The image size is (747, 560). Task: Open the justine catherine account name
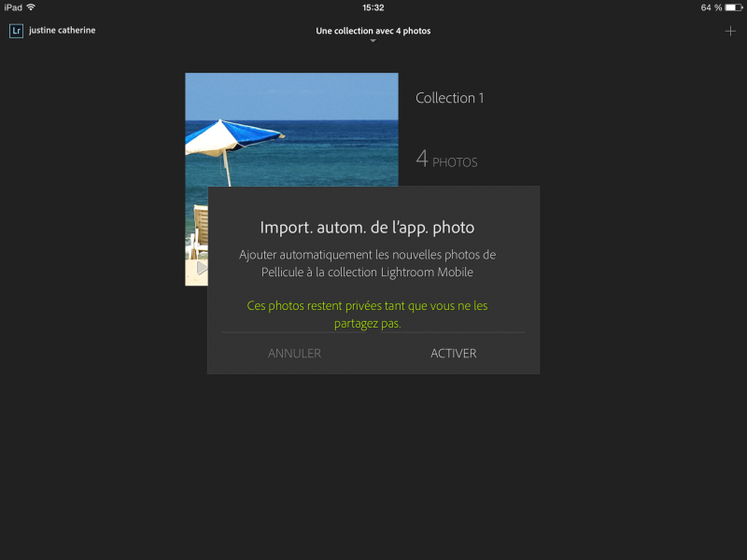tap(62, 31)
